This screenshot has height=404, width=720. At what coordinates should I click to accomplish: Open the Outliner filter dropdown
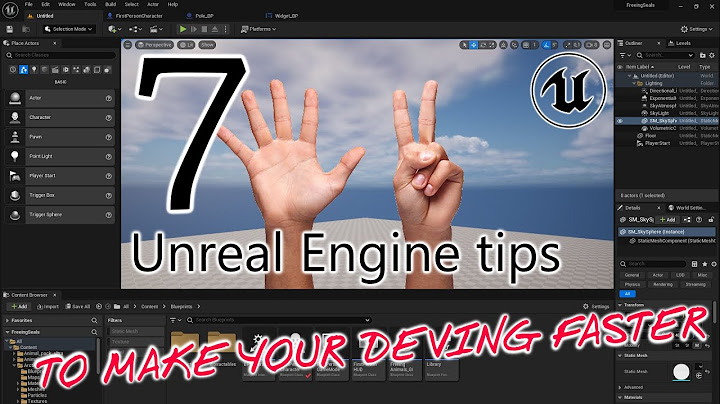pos(625,55)
